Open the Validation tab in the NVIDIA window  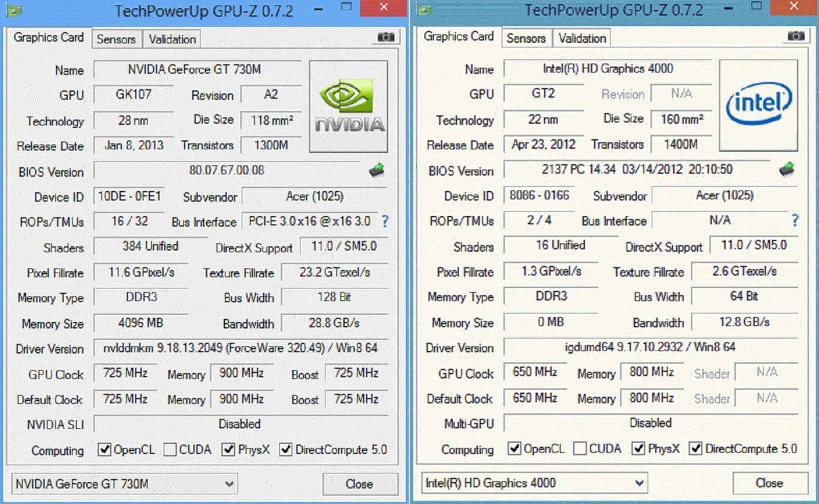point(172,40)
